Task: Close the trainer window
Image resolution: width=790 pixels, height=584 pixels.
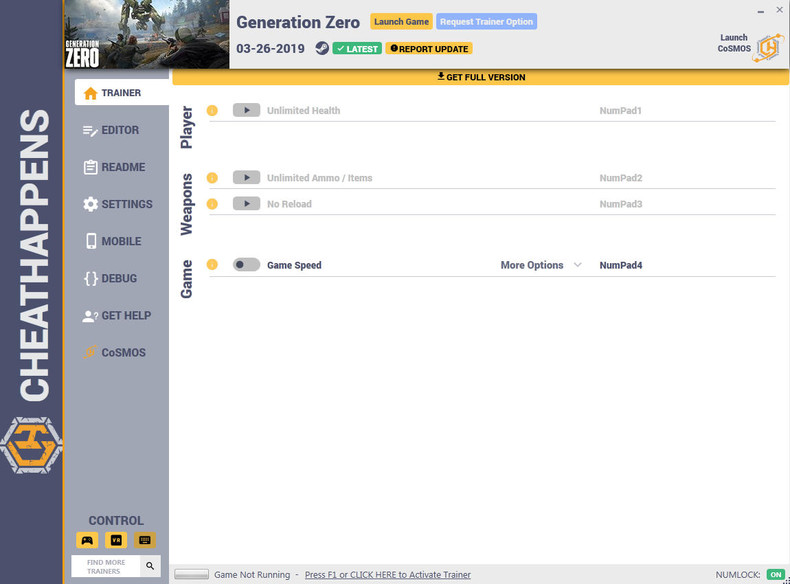Action: coord(779,10)
